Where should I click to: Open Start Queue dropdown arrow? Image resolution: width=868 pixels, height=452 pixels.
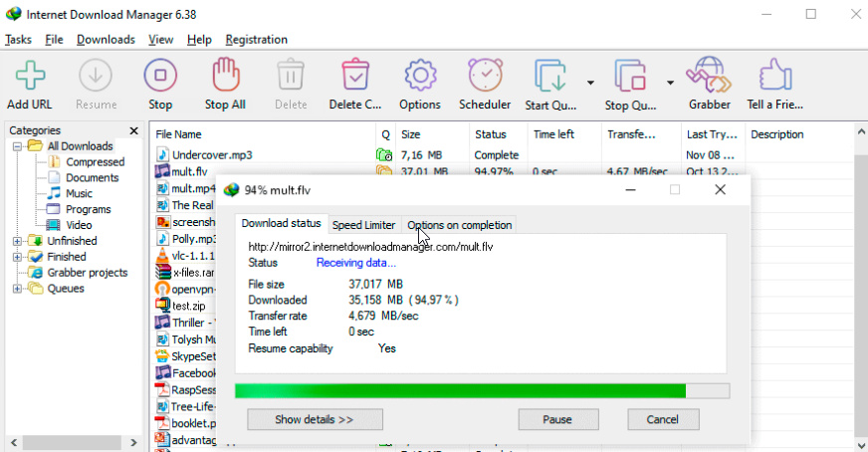[x=590, y=83]
